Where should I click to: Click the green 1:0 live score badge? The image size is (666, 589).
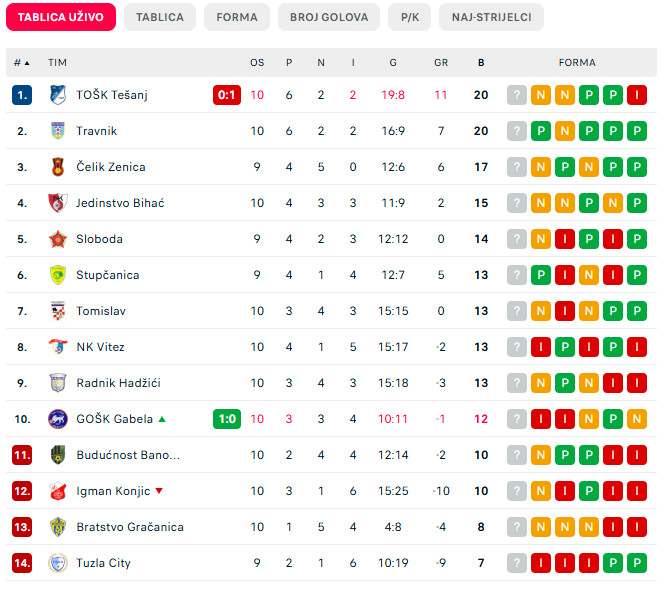(227, 419)
